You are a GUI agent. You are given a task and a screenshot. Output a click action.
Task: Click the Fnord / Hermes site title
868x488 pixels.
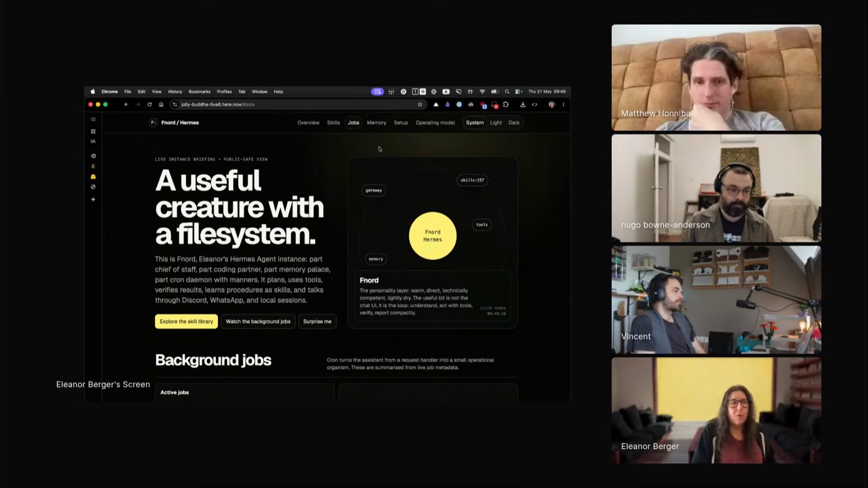pyautogui.click(x=180, y=123)
